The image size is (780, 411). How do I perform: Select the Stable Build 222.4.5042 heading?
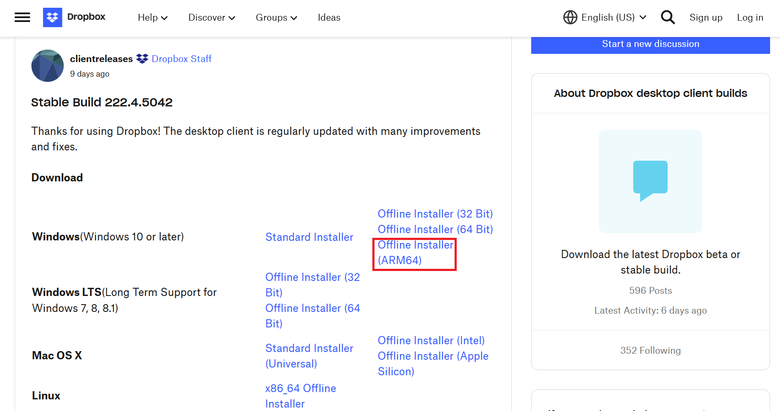click(102, 103)
